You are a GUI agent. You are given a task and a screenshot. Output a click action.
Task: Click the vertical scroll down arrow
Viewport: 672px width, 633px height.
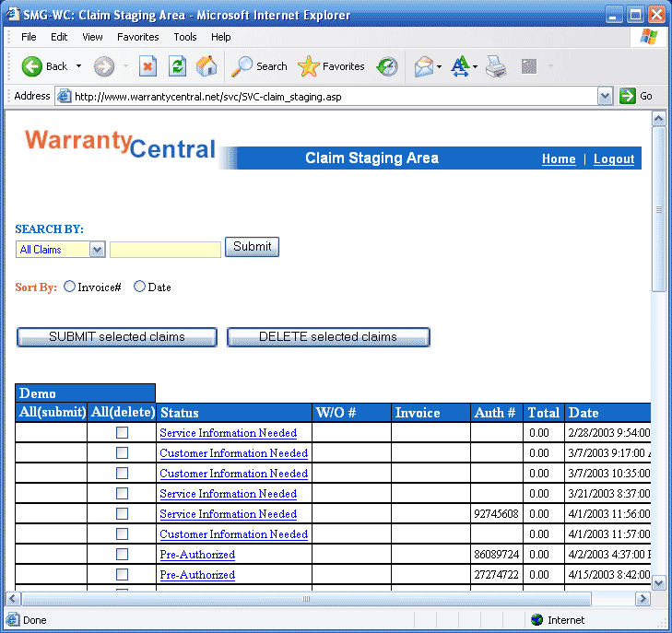coord(658,583)
